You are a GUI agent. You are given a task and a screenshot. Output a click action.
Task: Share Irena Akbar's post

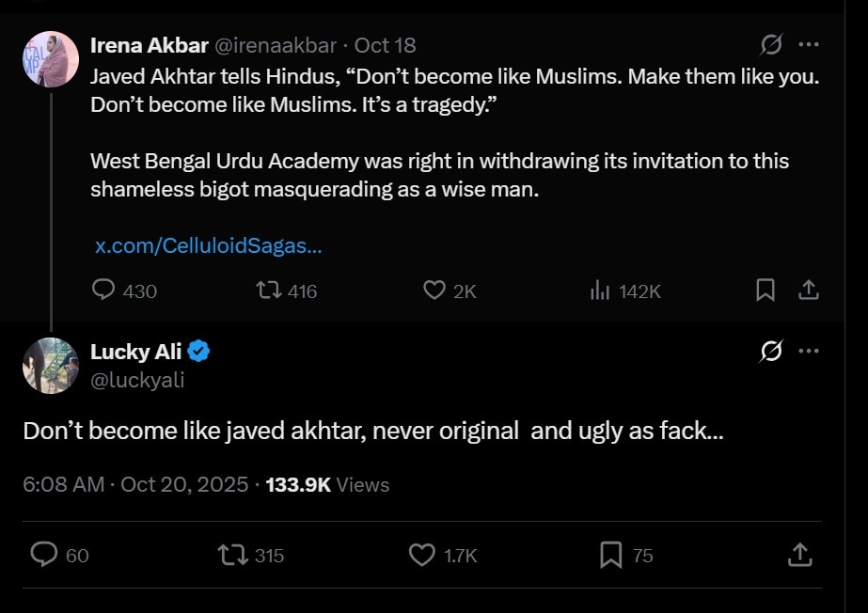[808, 291]
